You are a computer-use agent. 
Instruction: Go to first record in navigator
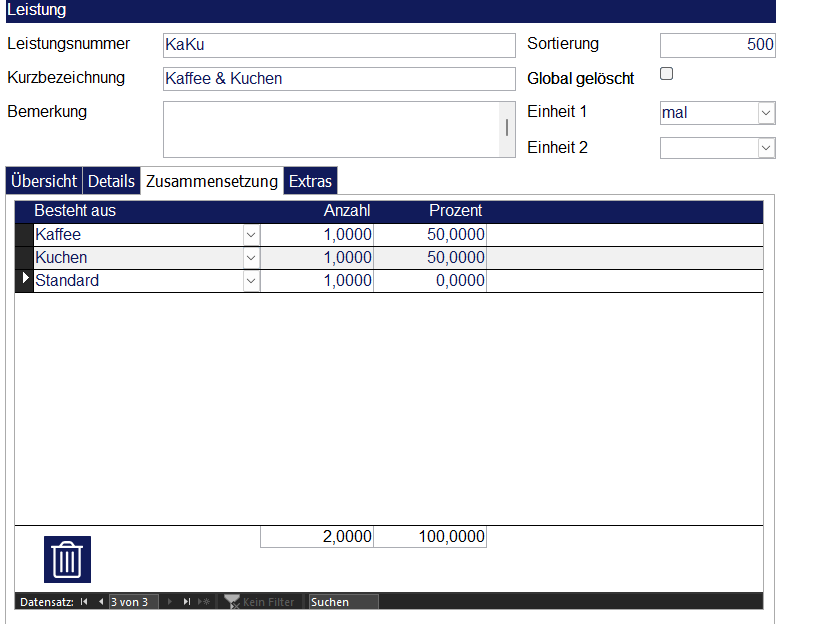pyautogui.click(x=84, y=602)
